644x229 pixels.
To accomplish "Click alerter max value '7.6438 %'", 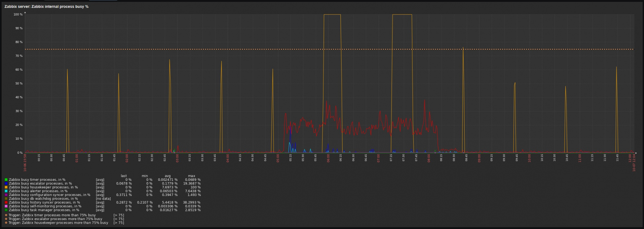I will 193,191.
